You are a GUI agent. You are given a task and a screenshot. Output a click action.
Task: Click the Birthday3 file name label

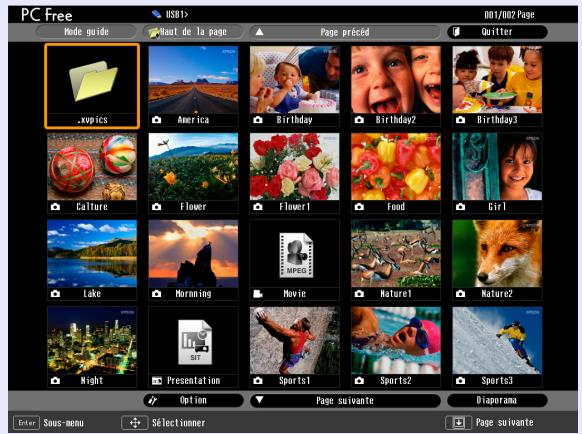pos(497,120)
